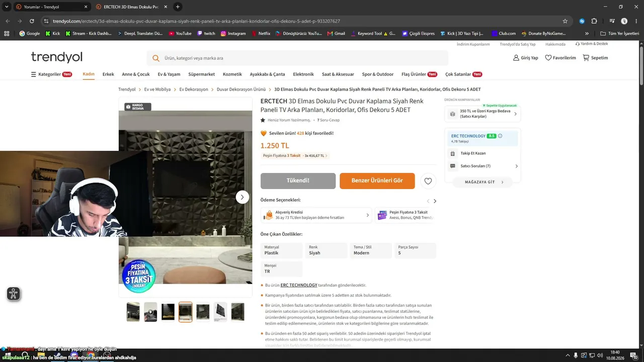
Task: Open Yardım & Destek link
Action: 592,44
